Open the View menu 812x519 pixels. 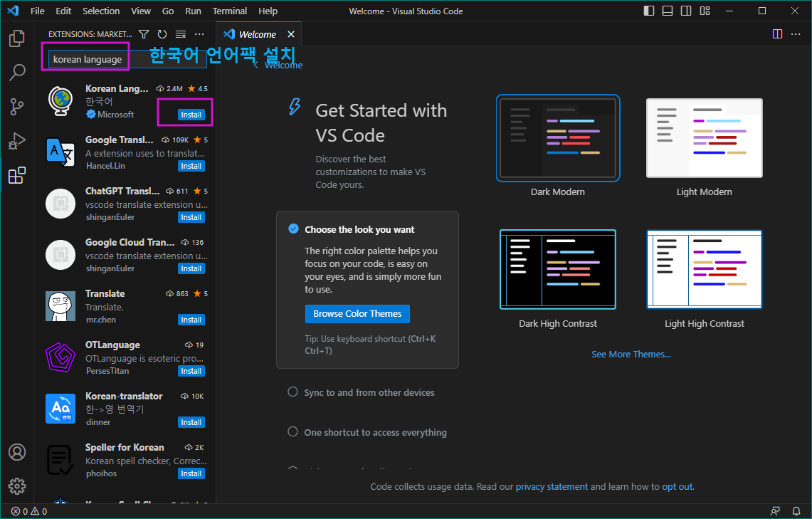pyautogui.click(x=141, y=11)
